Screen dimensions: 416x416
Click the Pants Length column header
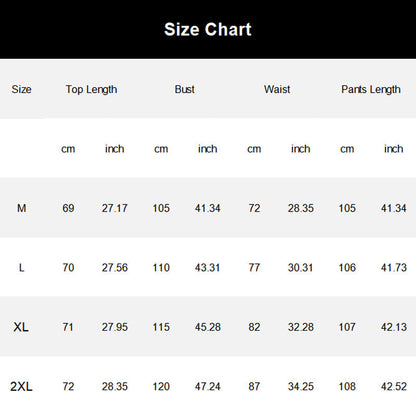371,90
